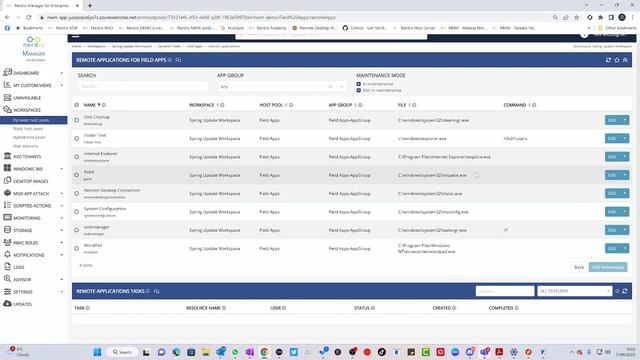
Task: Expand the Windows 365 menu arrow
Action: pos(62,169)
